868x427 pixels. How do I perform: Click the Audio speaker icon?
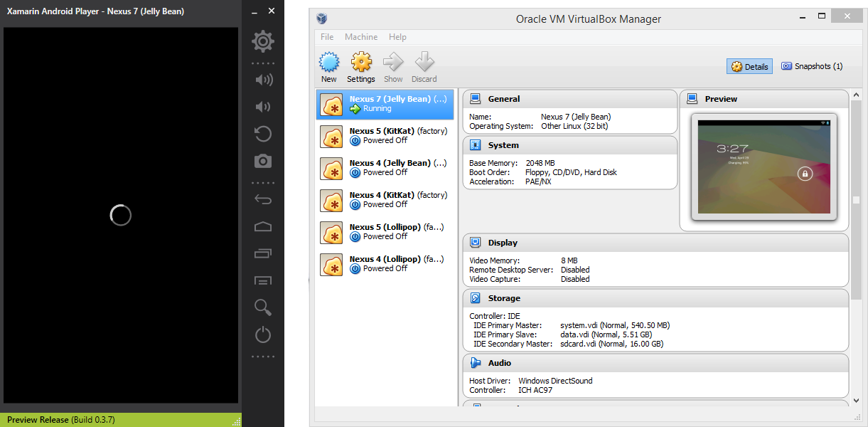click(476, 363)
